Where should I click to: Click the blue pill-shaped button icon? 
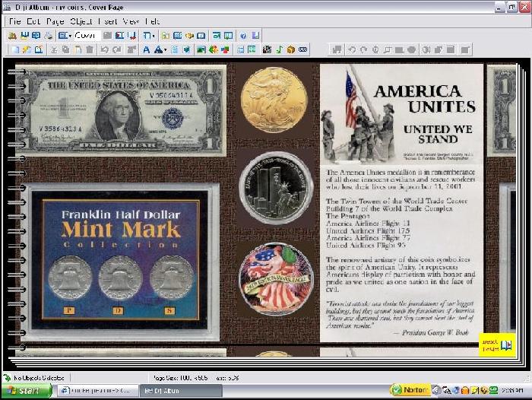(x=303, y=49)
